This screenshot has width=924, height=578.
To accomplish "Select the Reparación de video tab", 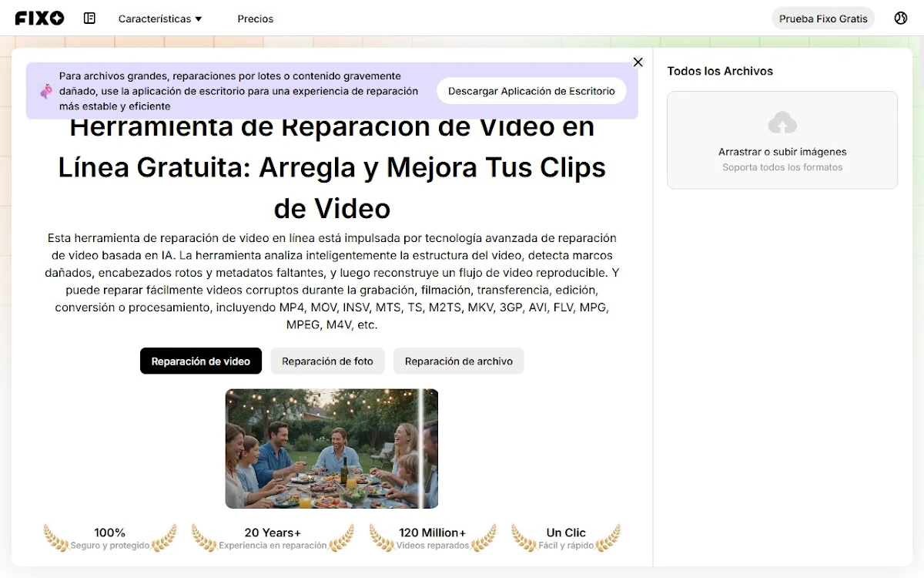I will coord(201,361).
